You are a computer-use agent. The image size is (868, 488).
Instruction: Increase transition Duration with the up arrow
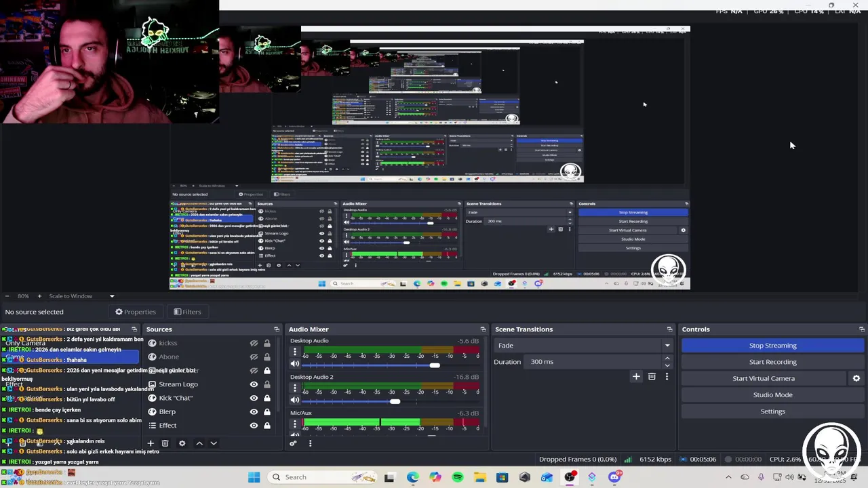point(667,358)
